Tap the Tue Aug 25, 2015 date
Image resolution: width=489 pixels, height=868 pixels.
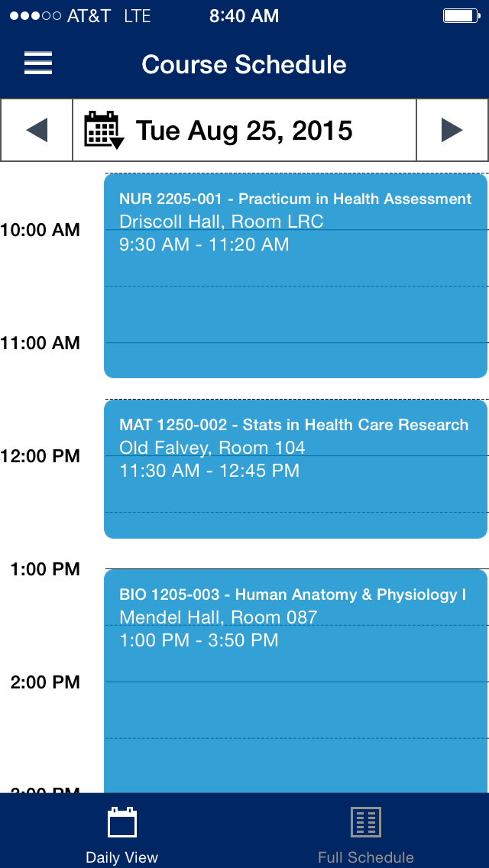pos(244,131)
